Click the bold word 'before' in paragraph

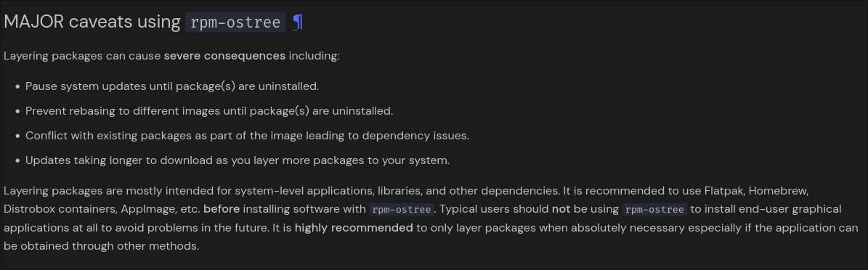pyautogui.click(x=222, y=209)
